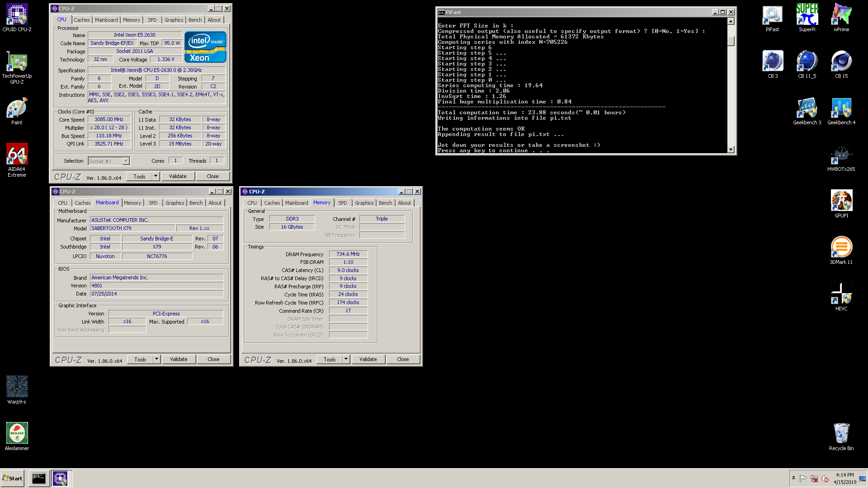Click Tools button in Mainboard CPU-Z window
This screenshot has width=868, height=488.
click(x=140, y=359)
